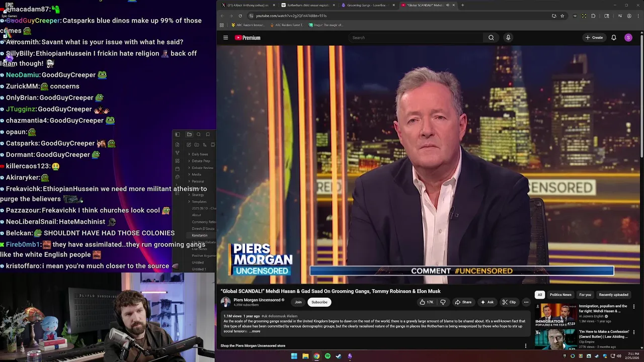Create new folder in Obsidian
This screenshot has height=362, width=644.
click(x=197, y=145)
